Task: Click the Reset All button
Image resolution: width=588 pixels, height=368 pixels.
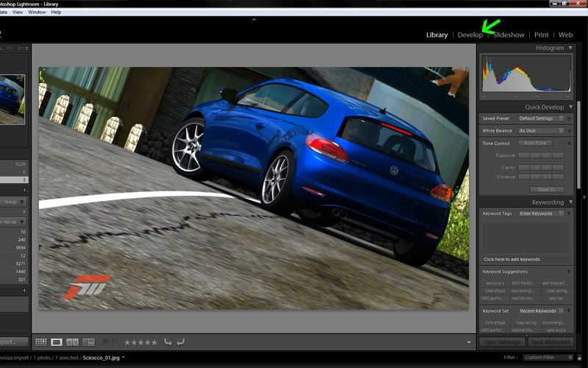Action: tap(546, 190)
